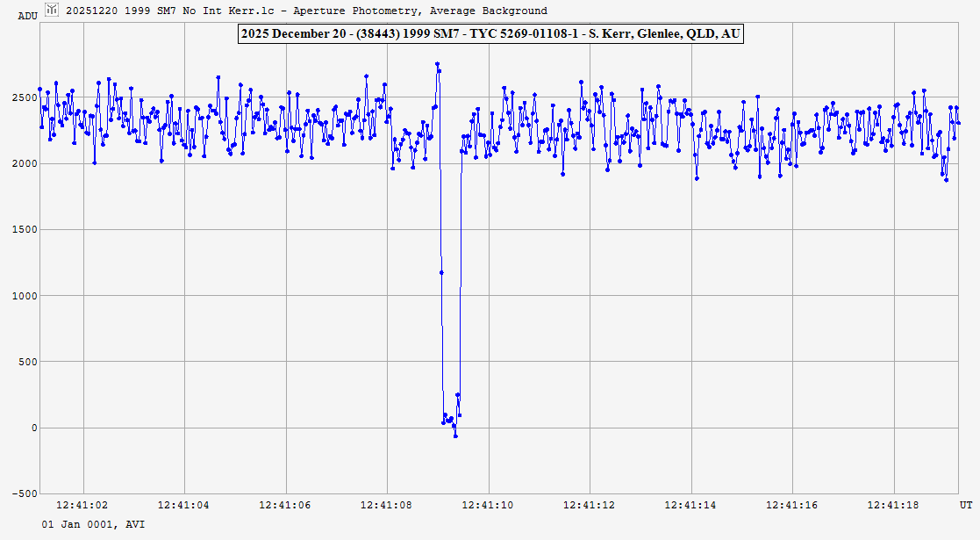This screenshot has height=540, width=980.
Task: Click the UT x-axis label
Action: pos(965,505)
